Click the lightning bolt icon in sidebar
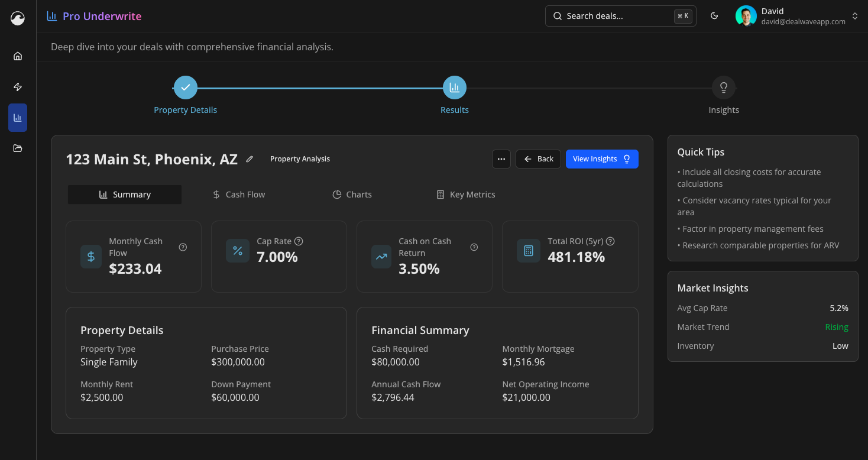This screenshot has height=460, width=868. pos(17,86)
